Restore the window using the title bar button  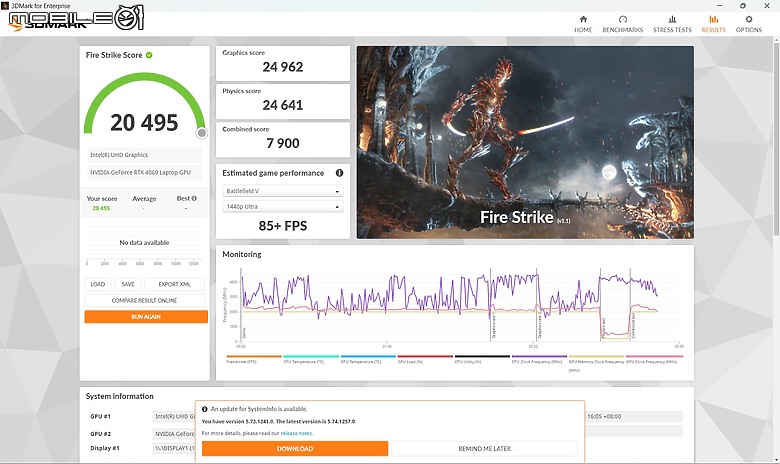click(x=743, y=5)
